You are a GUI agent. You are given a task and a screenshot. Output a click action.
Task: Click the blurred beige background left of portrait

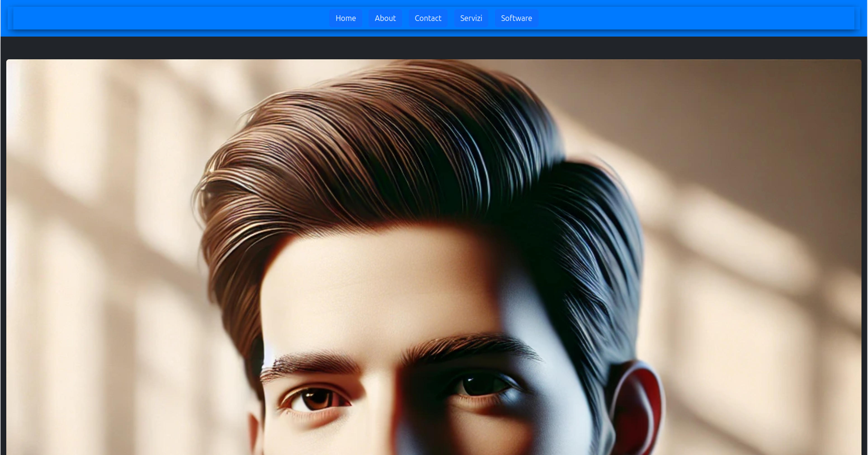click(x=101, y=256)
